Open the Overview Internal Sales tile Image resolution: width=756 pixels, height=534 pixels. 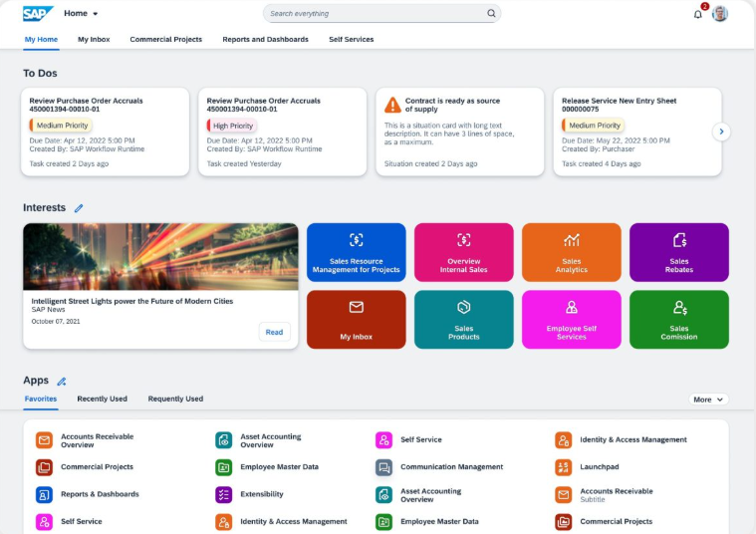[x=464, y=252]
